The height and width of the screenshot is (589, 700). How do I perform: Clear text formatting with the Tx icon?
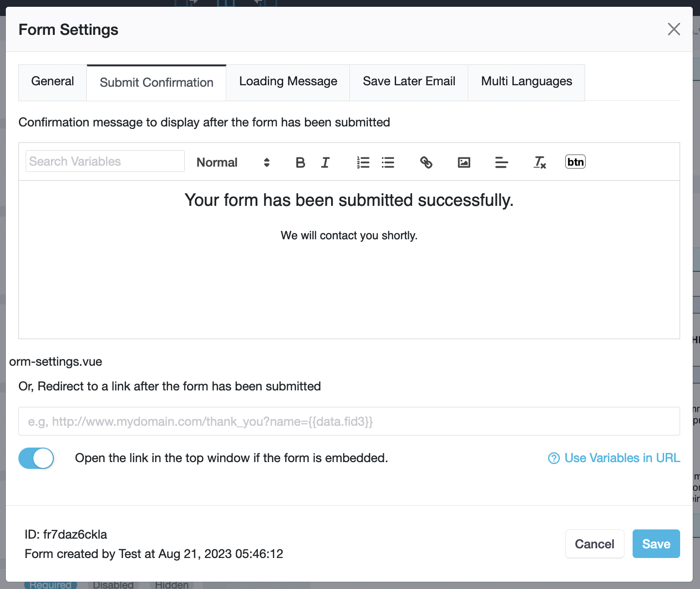(540, 162)
